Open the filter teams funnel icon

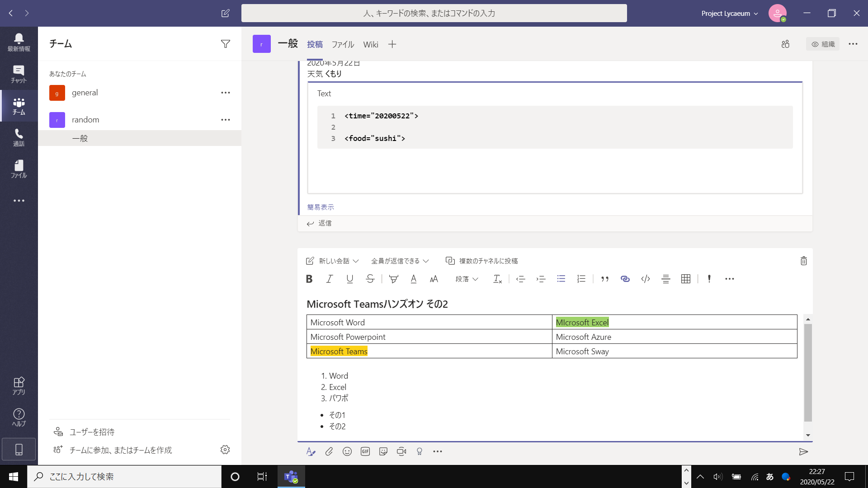click(225, 44)
